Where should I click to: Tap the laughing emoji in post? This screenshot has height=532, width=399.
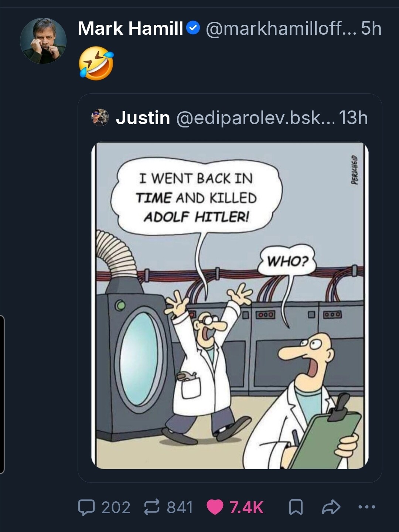click(96, 63)
